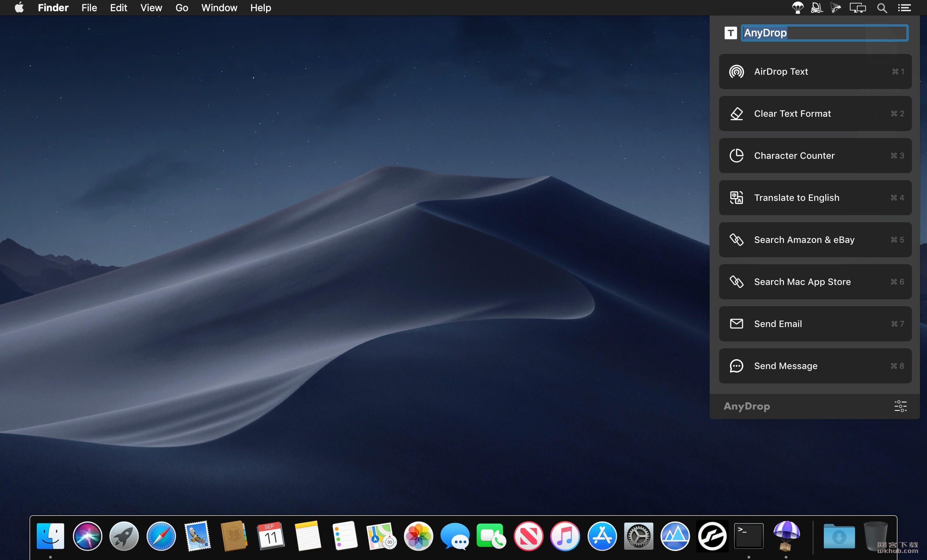
Task: Click the AnyDrop parachute menu bar icon
Action: click(797, 8)
